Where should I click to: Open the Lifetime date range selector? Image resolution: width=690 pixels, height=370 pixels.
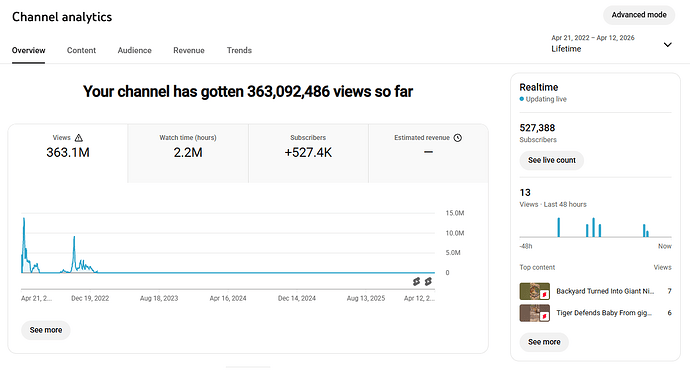(x=612, y=44)
